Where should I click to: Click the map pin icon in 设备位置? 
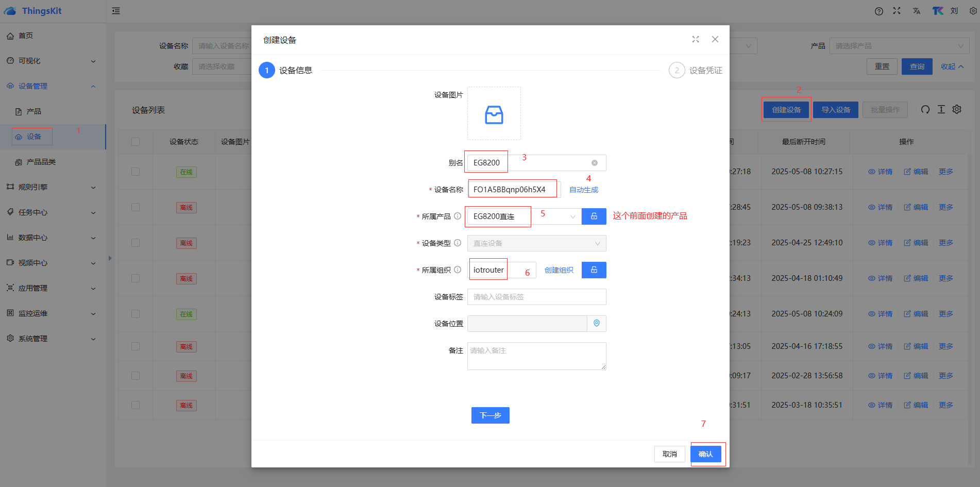point(597,324)
